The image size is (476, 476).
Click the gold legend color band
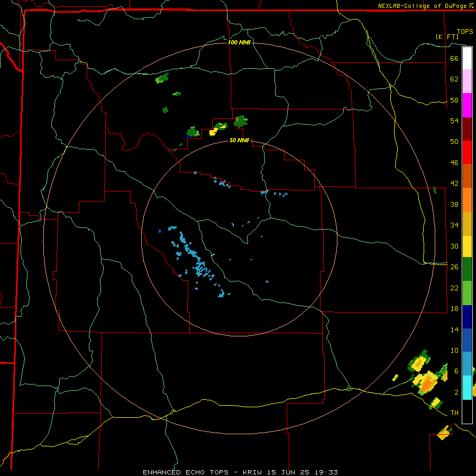[467, 224]
